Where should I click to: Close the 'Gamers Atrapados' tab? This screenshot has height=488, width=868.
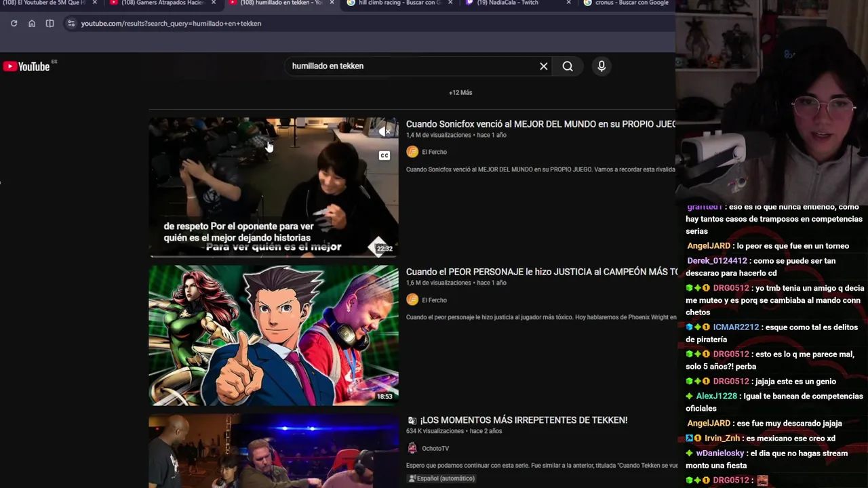[x=214, y=3]
